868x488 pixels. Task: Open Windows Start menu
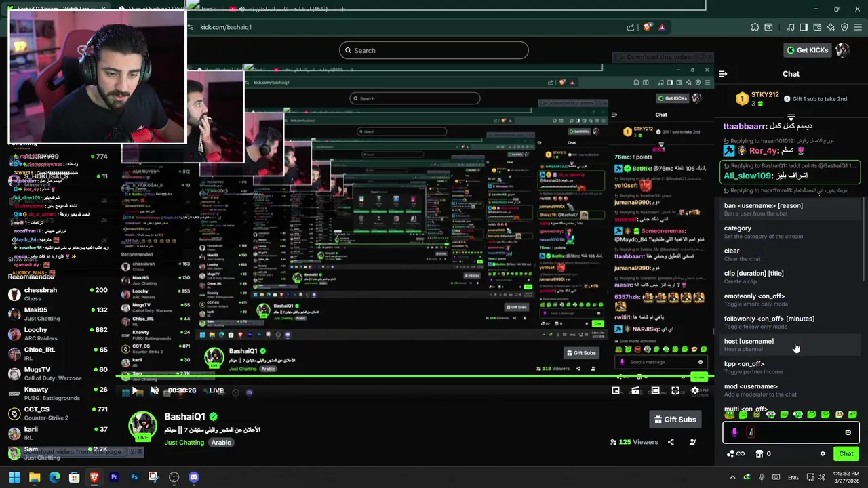coord(14,477)
